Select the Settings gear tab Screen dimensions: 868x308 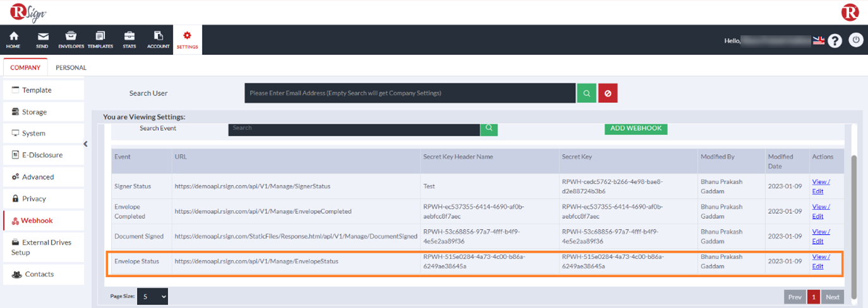click(x=187, y=40)
